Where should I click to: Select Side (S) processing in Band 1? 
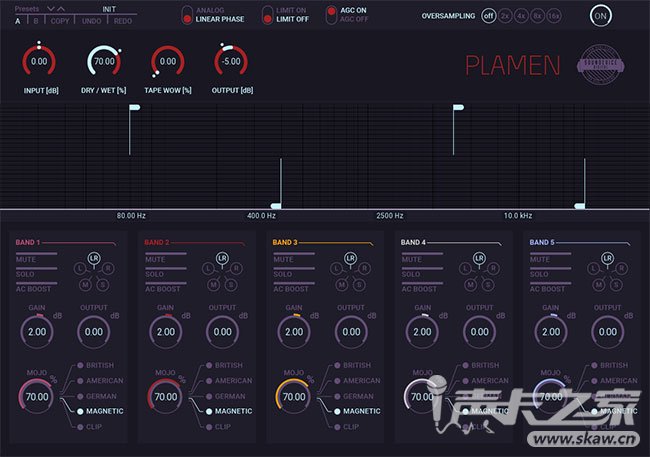click(x=103, y=284)
